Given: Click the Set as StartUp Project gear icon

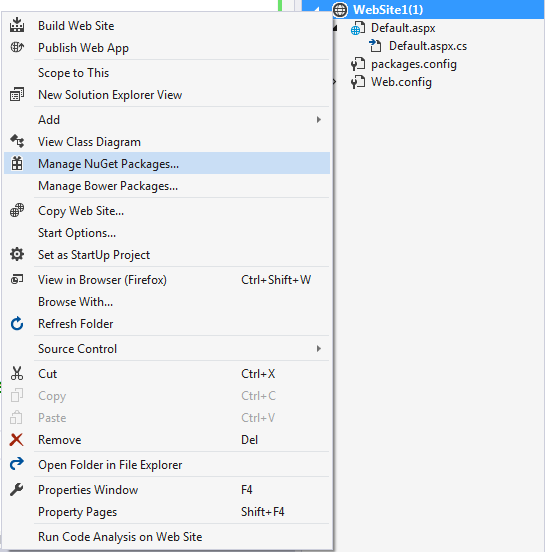Looking at the screenshot, I should tap(17, 254).
